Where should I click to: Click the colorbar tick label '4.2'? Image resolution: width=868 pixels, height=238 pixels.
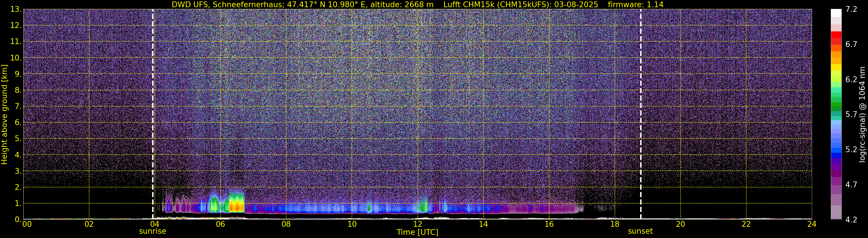[851, 220]
